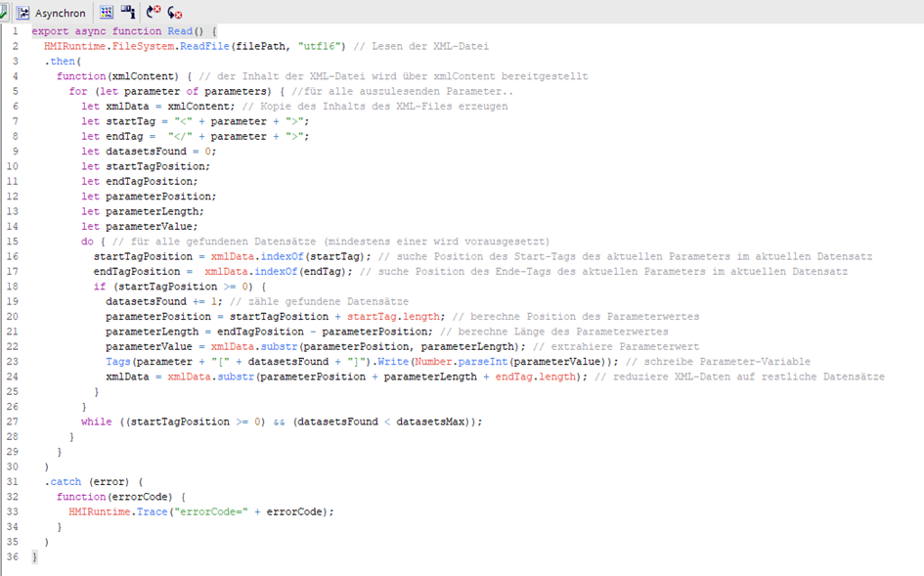
Task: Click 'let endTag' declaration on line 8
Action: pos(112,136)
